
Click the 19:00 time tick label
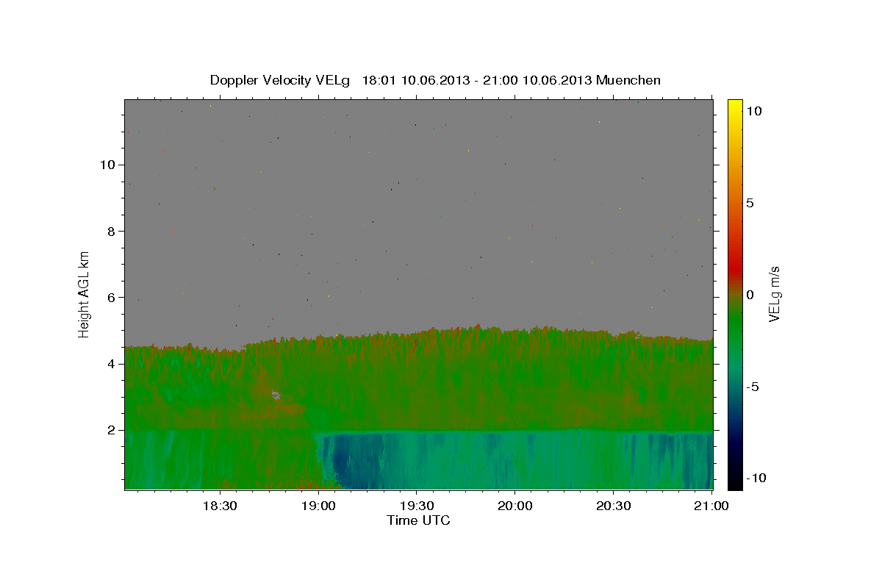[x=318, y=506]
